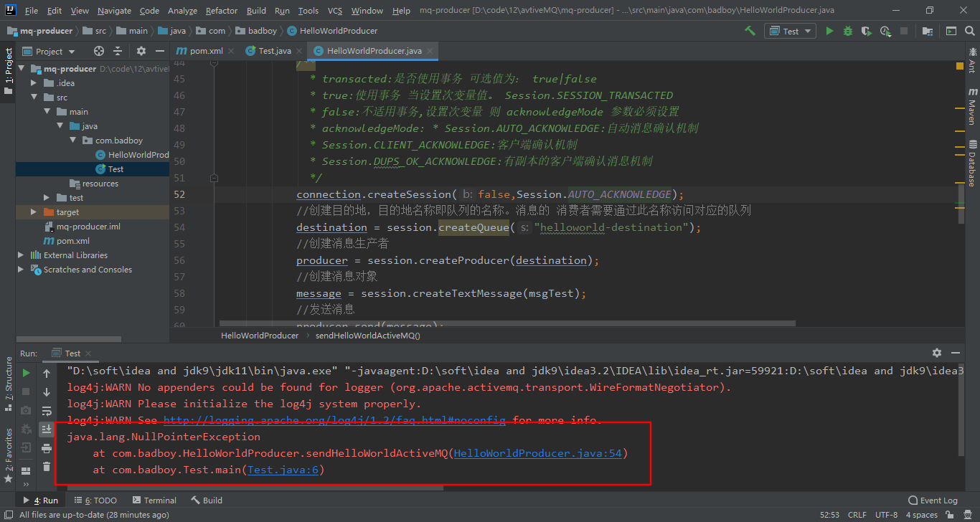The width and height of the screenshot is (980, 522).
Task: Open Run panel settings gear
Action: (936, 353)
